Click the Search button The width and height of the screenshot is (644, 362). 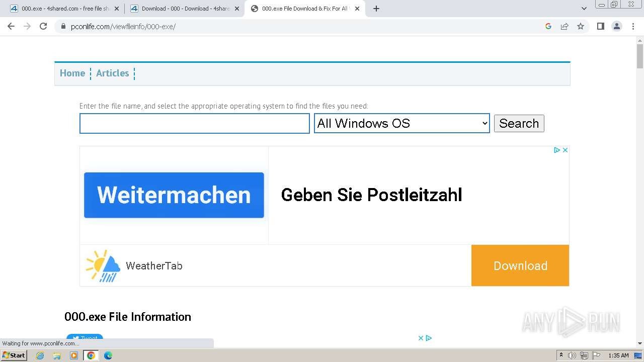(519, 124)
